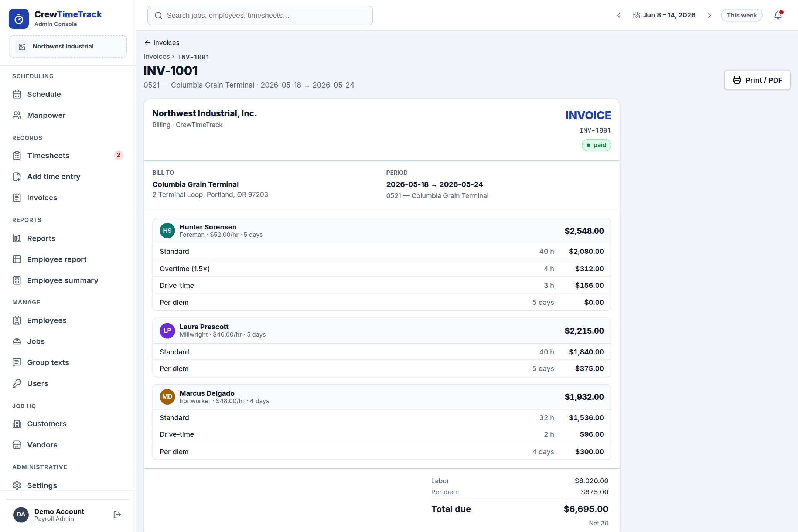
Task: Click the Reports bar chart icon
Action: (x=17, y=238)
